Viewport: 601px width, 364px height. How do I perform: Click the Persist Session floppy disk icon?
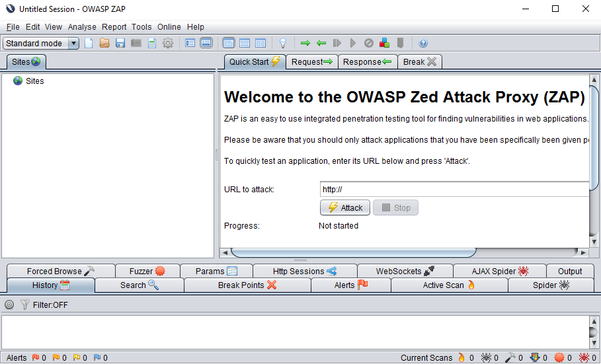click(x=120, y=43)
